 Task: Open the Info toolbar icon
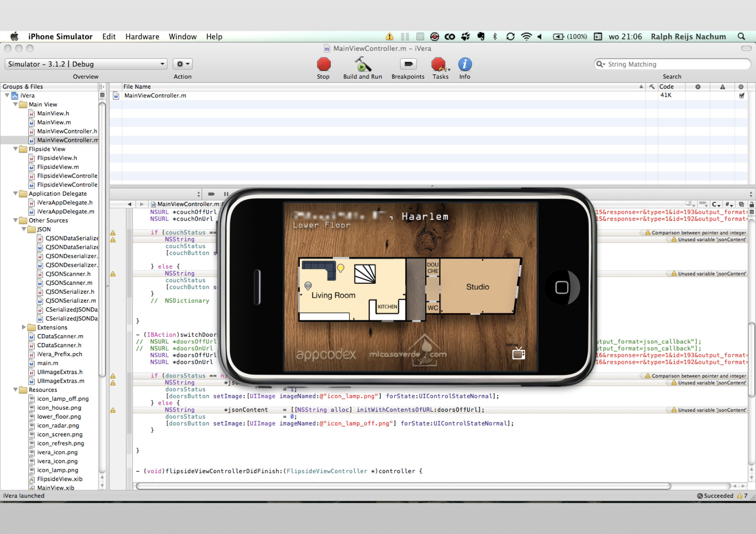pos(465,64)
